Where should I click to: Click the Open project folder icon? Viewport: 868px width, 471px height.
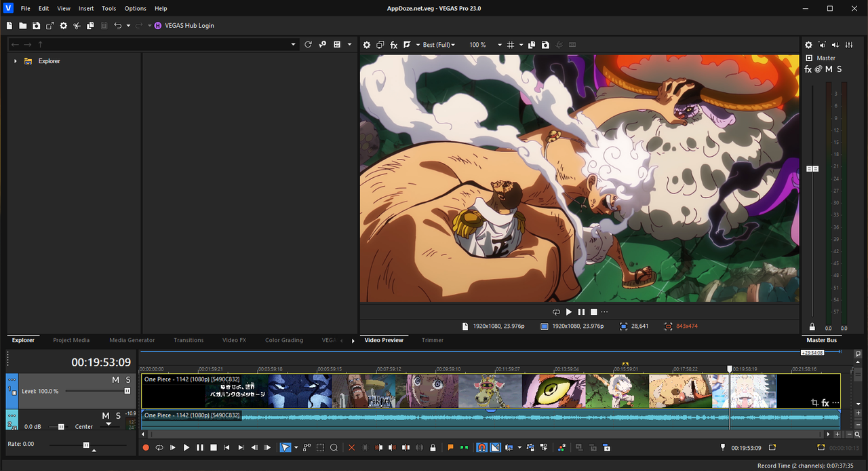coord(23,26)
